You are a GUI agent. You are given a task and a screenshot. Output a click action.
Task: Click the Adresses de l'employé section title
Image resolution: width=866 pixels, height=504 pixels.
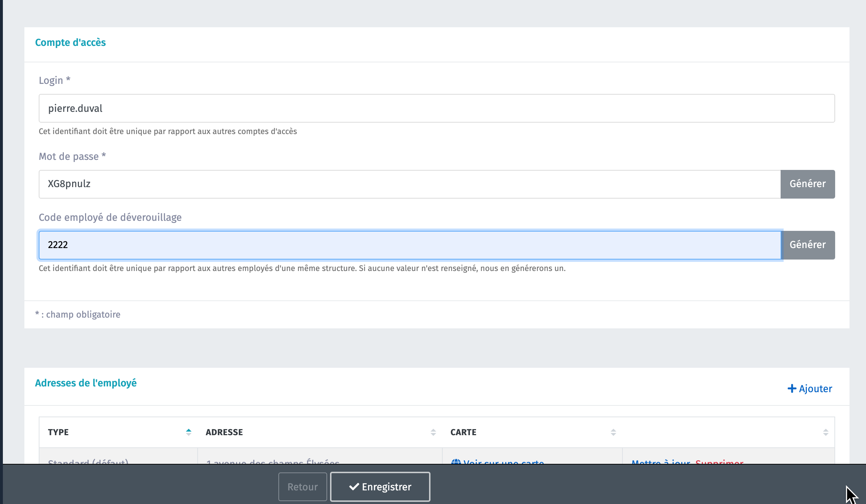coord(86,383)
